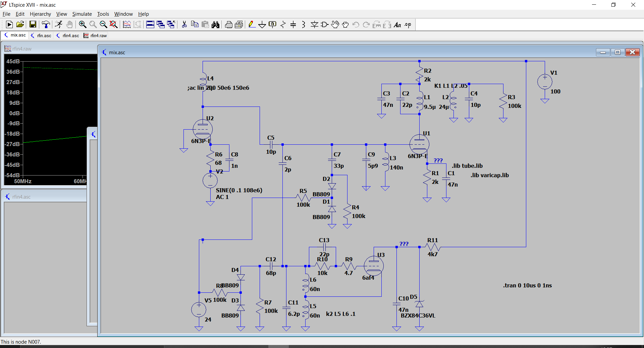Open Find with the binoculars icon
Viewport: 644px width, 348px height.
click(x=215, y=24)
